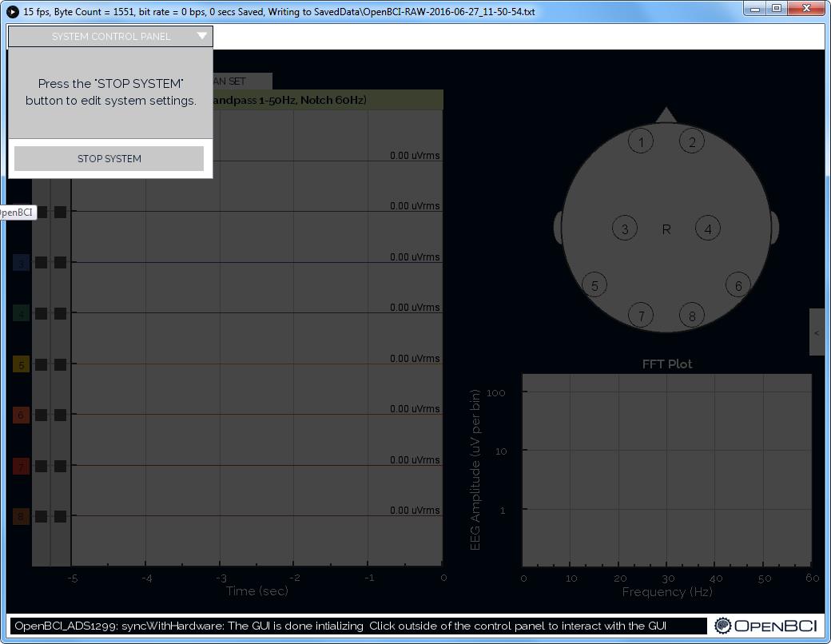Click the 'EEG Amplitude (uV per bin)' axis label
The height and width of the screenshot is (644, 831).
475,470
